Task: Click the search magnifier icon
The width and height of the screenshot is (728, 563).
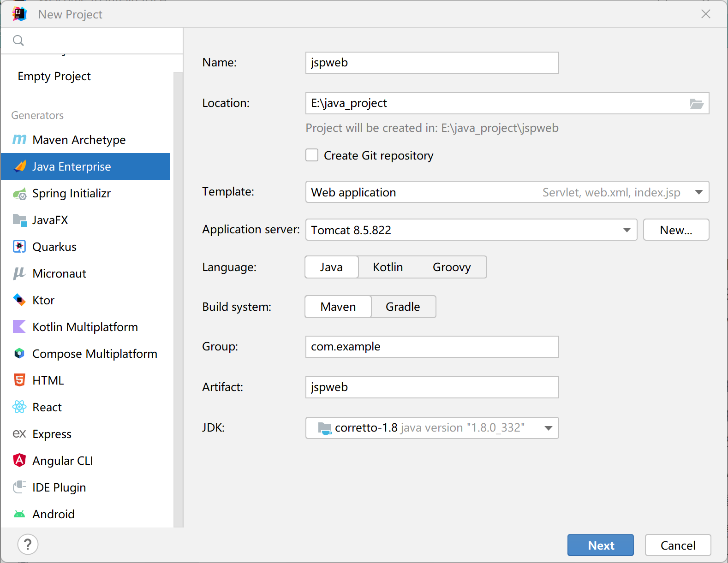Action: pos(18,41)
